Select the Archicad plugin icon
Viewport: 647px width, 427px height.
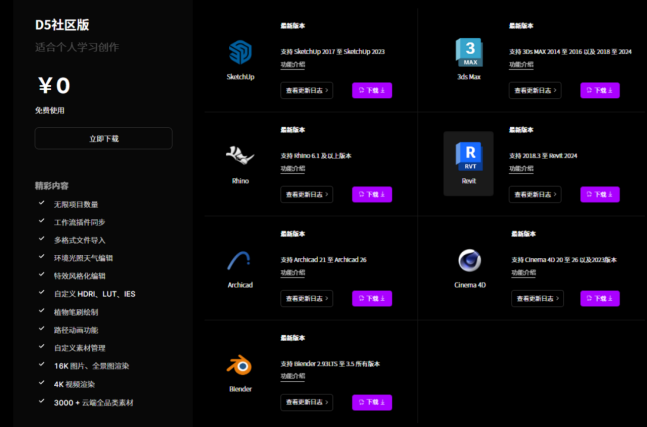click(x=240, y=261)
